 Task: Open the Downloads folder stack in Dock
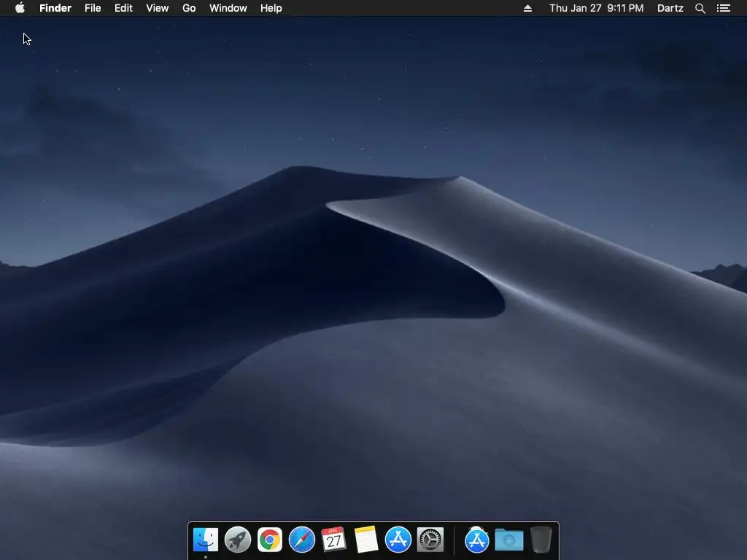tap(508, 540)
